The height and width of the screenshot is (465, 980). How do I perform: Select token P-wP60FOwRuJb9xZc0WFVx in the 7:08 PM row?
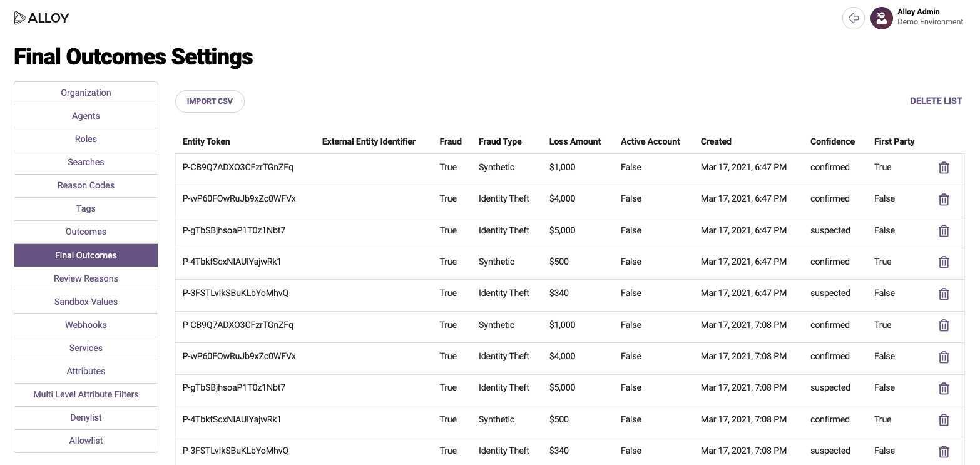(x=239, y=356)
